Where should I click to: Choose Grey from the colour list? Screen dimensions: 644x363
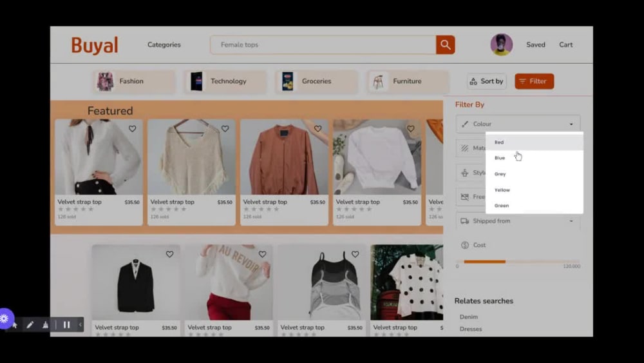click(x=535, y=174)
